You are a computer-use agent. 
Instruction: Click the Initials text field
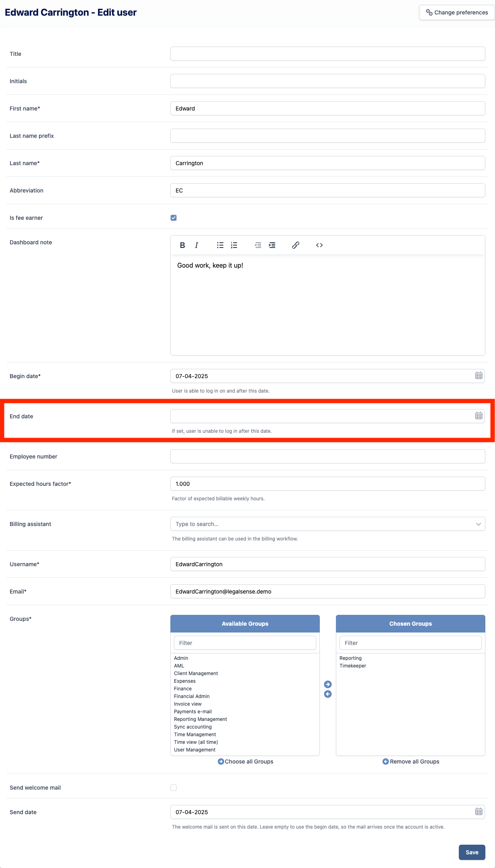click(328, 81)
